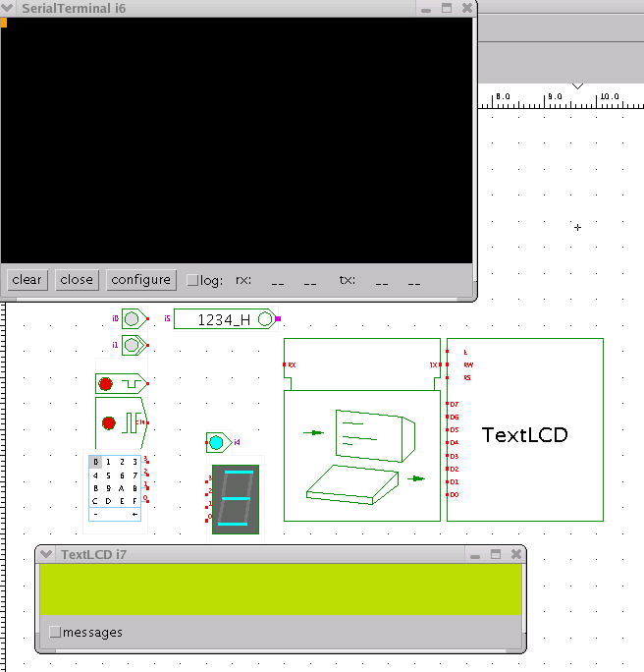Toggle the messages checkbox in TextLCD
This screenshot has width=644, height=672.
pyautogui.click(x=55, y=633)
